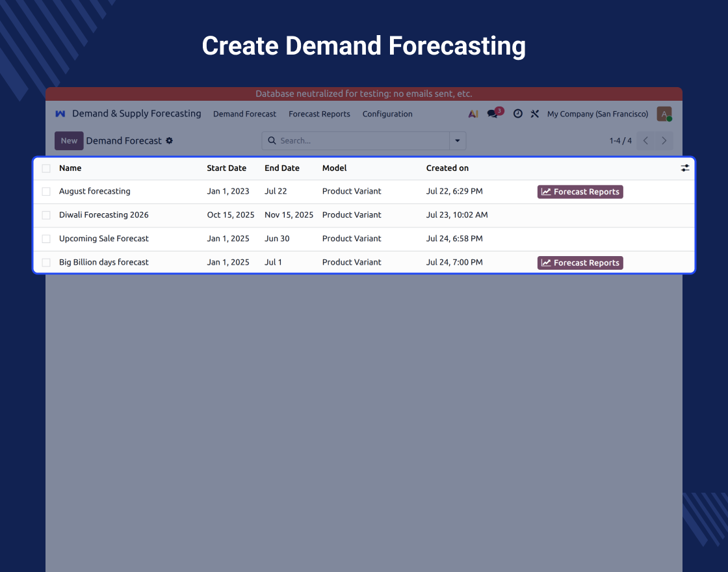Sort by the Start Date column header
Viewport: 728px width, 572px height.
[x=227, y=168]
